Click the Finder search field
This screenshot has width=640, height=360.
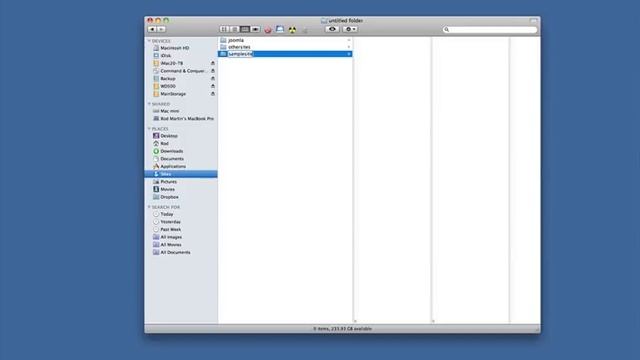pos(490,29)
